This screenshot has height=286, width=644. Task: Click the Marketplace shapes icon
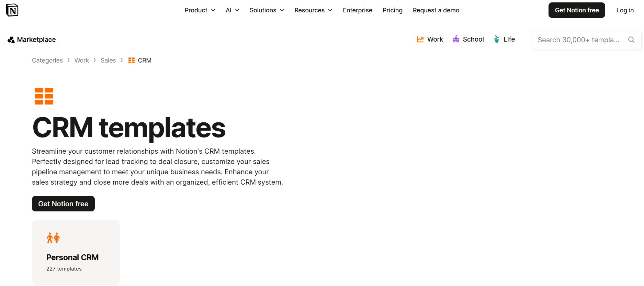click(11, 40)
